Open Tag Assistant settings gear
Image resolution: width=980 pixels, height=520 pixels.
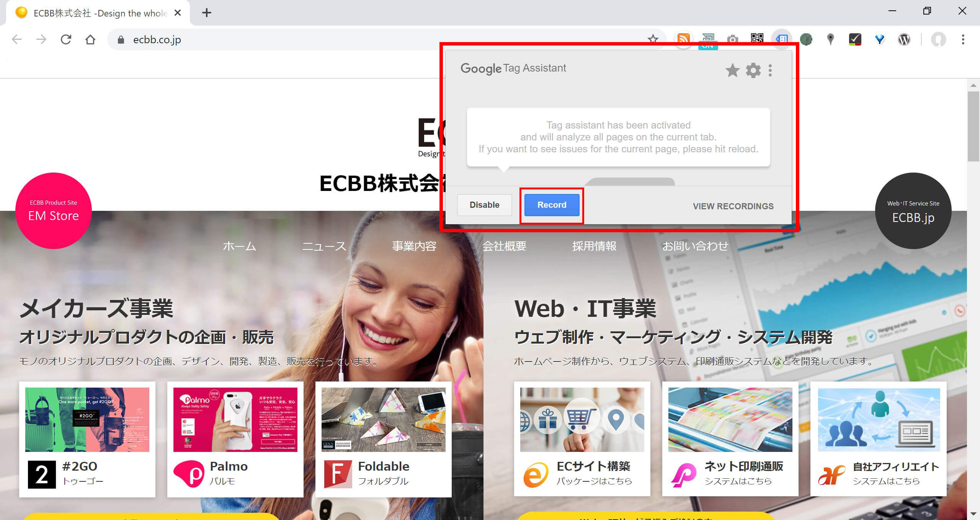tap(753, 70)
